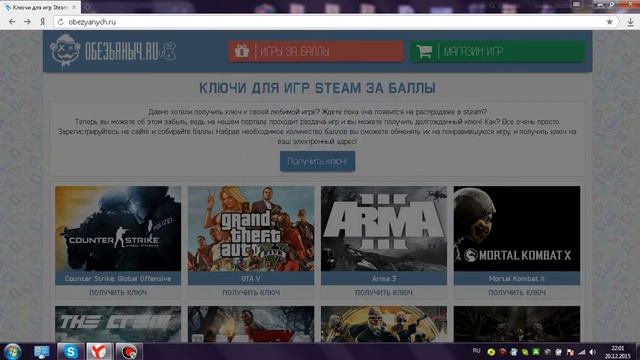The height and width of the screenshot is (360, 640).
Task: Click the monkey mascot site logo
Action: point(65,51)
